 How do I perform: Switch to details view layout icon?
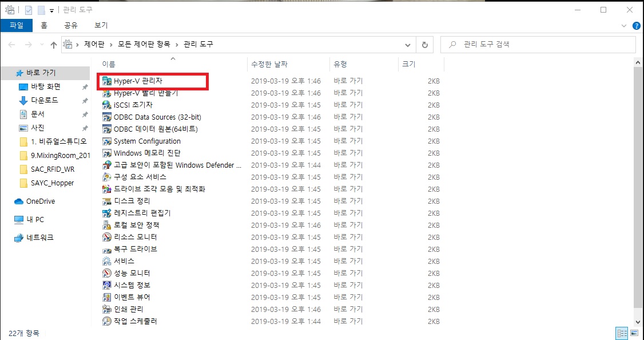pyautogui.click(x=622, y=333)
